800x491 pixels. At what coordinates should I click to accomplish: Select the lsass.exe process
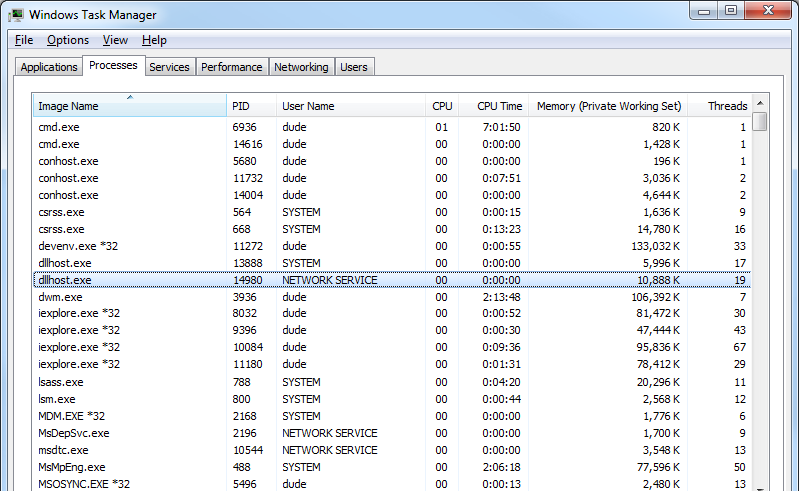pyautogui.click(x=392, y=382)
